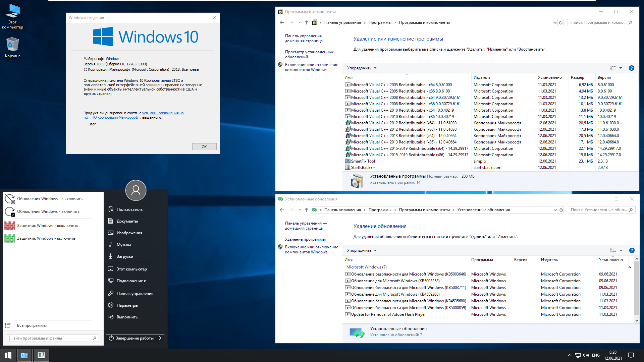
Task: Go up one level in Programs and Features
Action: 306,22
